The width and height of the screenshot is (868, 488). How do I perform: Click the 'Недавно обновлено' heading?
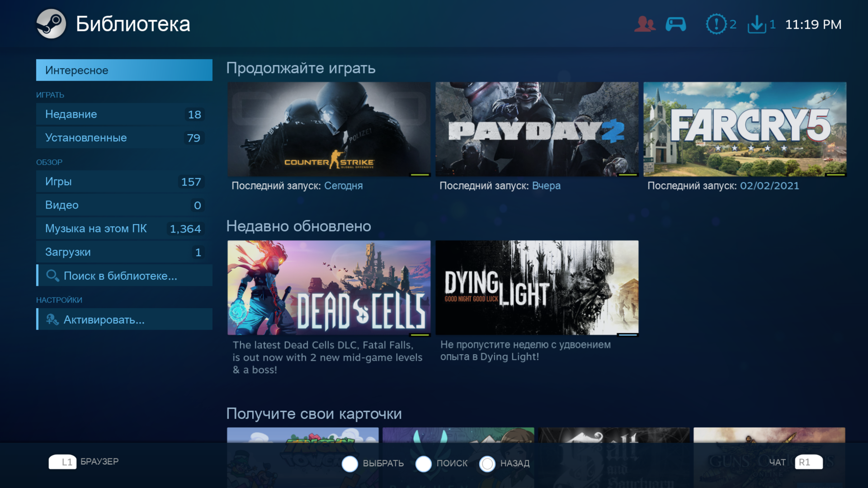[299, 226]
